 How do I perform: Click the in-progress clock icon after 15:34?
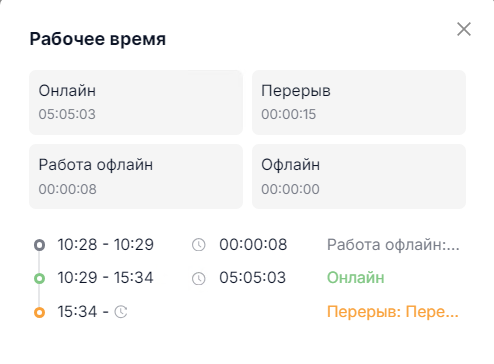[x=121, y=312]
